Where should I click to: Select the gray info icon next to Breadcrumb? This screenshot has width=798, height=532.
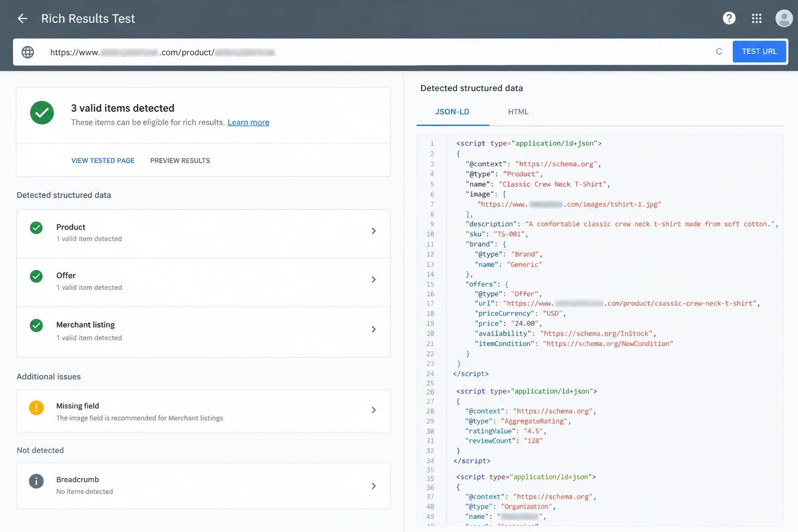coord(36,481)
